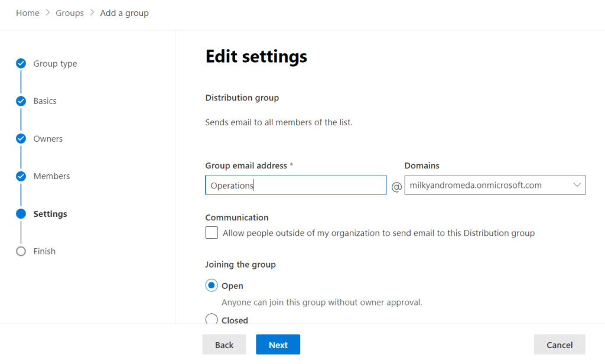Click the Owners step checkmark icon

[21, 139]
